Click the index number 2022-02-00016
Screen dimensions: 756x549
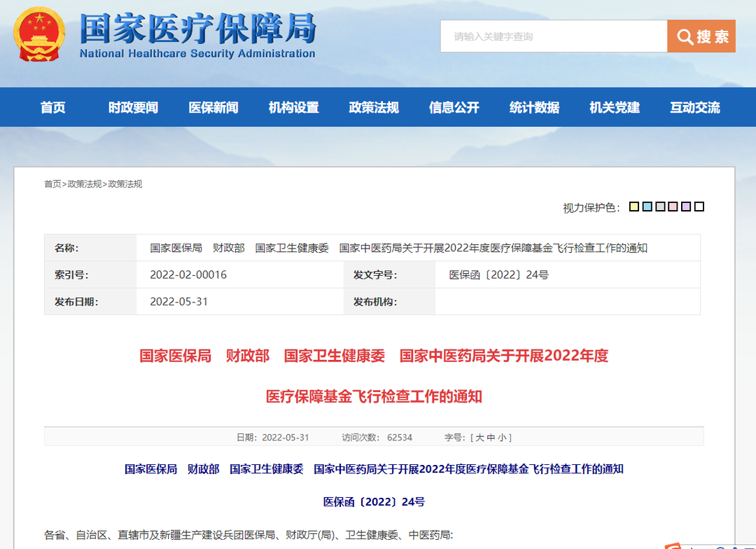point(188,274)
